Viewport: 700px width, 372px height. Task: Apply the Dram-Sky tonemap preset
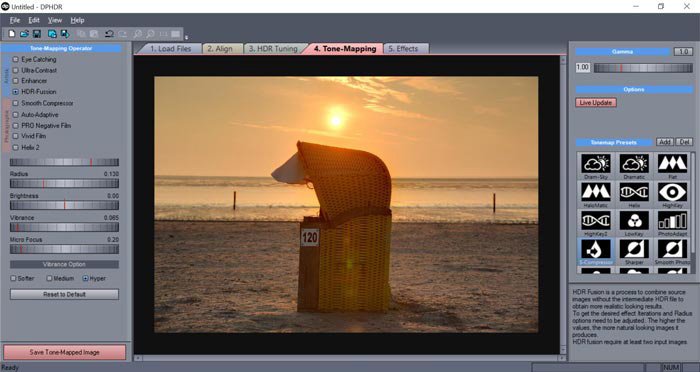(596, 166)
